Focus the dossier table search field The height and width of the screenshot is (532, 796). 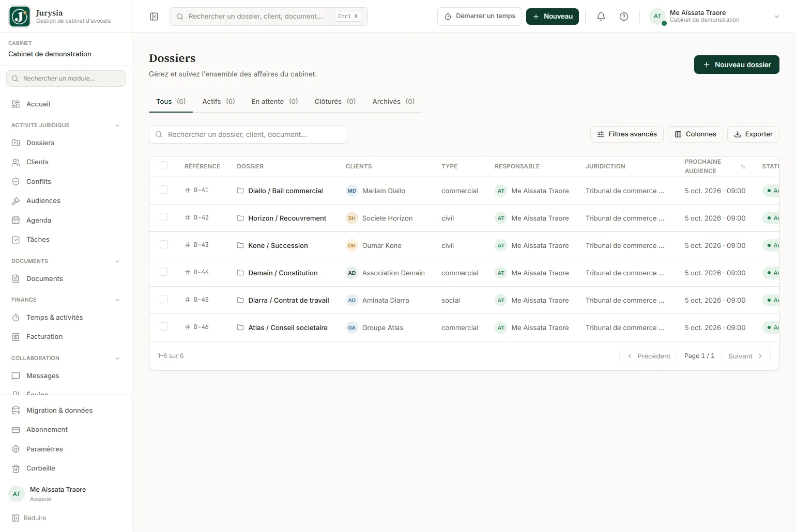pos(248,134)
